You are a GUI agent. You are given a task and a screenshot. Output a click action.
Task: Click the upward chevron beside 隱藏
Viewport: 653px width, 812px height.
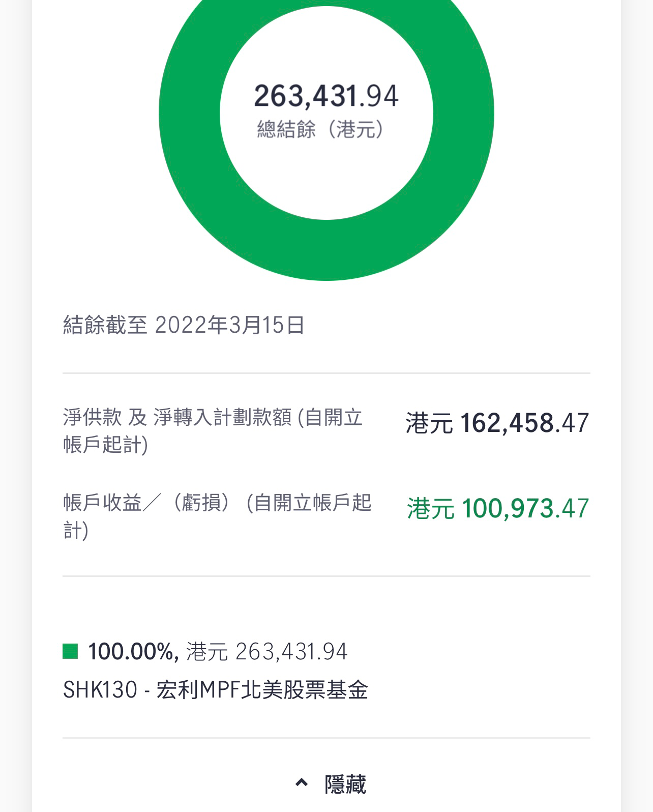click(x=302, y=784)
